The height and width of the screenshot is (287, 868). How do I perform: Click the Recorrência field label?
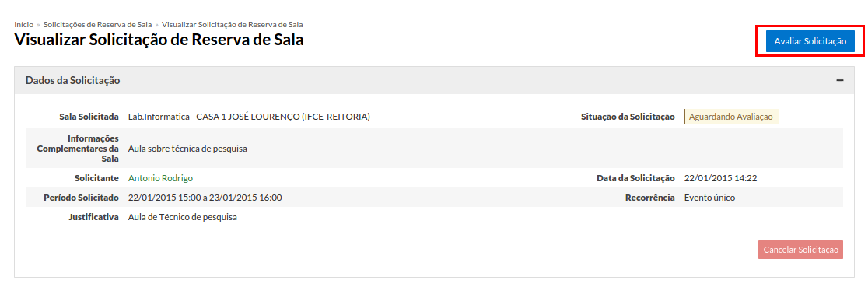point(650,198)
